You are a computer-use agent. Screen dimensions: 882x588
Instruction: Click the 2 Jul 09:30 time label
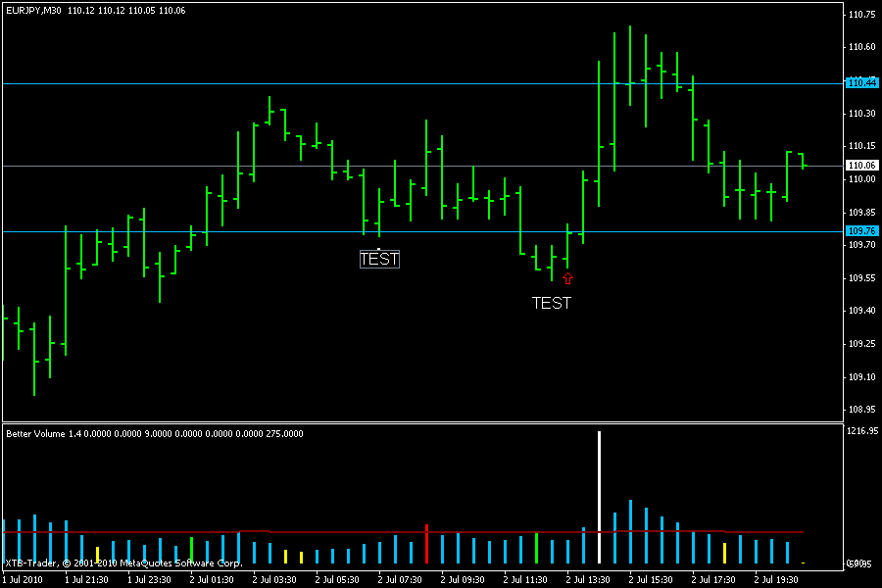click(x=463, y=579)
